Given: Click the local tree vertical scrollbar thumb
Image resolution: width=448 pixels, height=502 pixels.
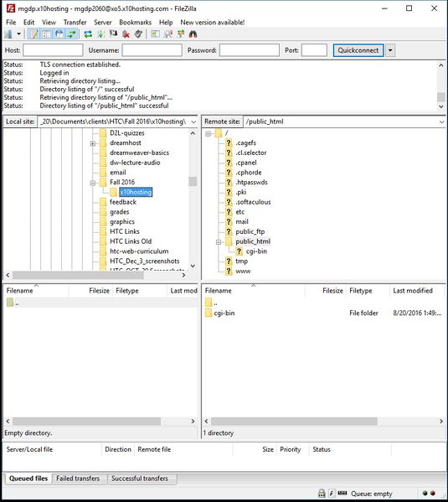Looking at the screenshot, I should (x=193, y=181).
